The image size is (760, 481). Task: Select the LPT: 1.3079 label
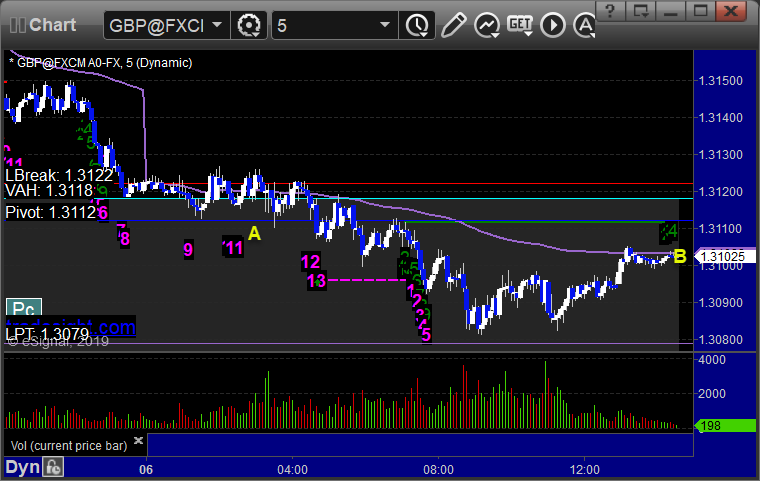pyautogui.click(x=47, y=334)
